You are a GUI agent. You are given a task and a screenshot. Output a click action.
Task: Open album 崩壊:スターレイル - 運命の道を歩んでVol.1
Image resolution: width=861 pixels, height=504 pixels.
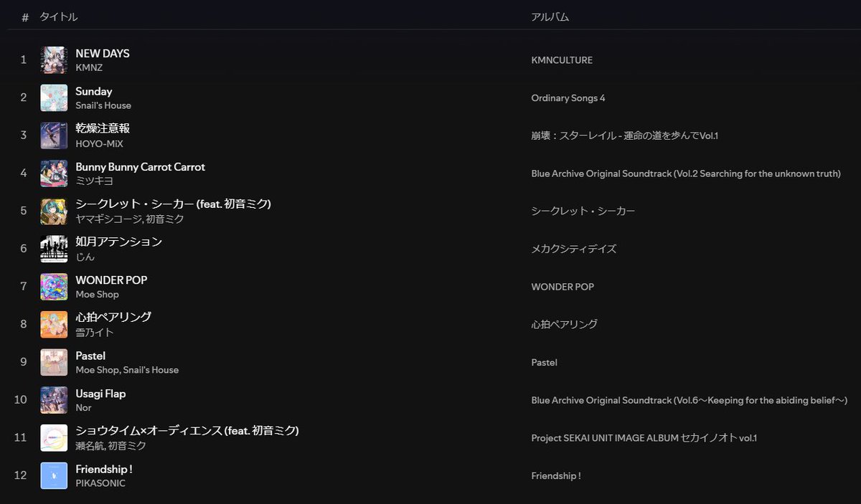pyautogui.click(x=624, y=135)
